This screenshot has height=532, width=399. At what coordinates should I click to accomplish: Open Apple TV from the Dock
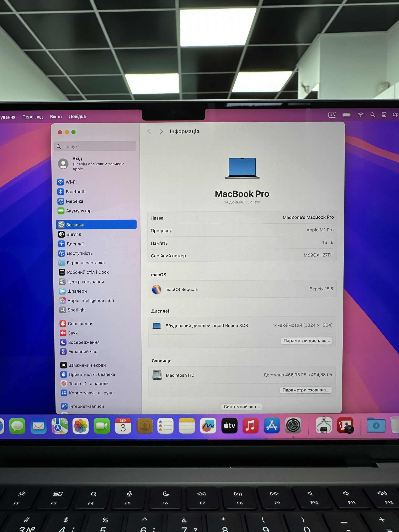(229, 426)
